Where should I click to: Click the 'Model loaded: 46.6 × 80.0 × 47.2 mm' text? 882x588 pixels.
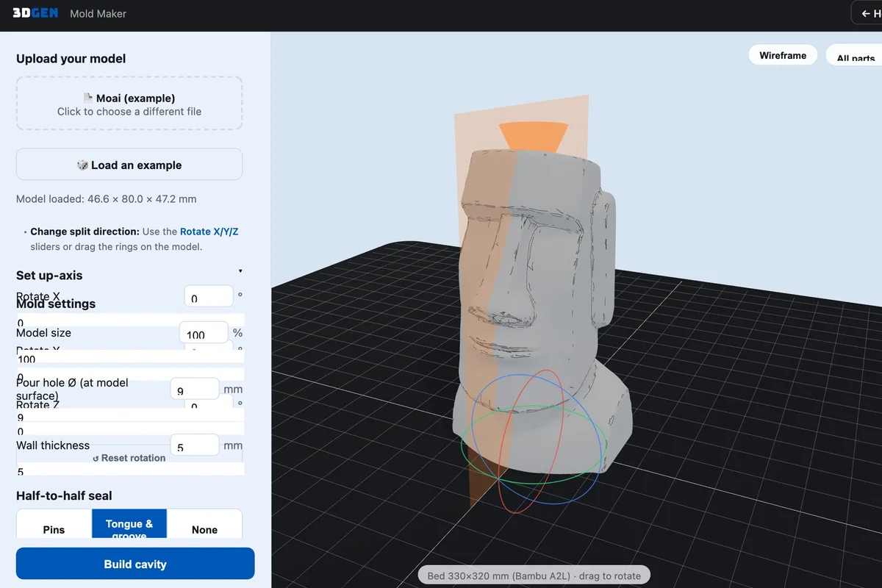[x=107, y=198]
